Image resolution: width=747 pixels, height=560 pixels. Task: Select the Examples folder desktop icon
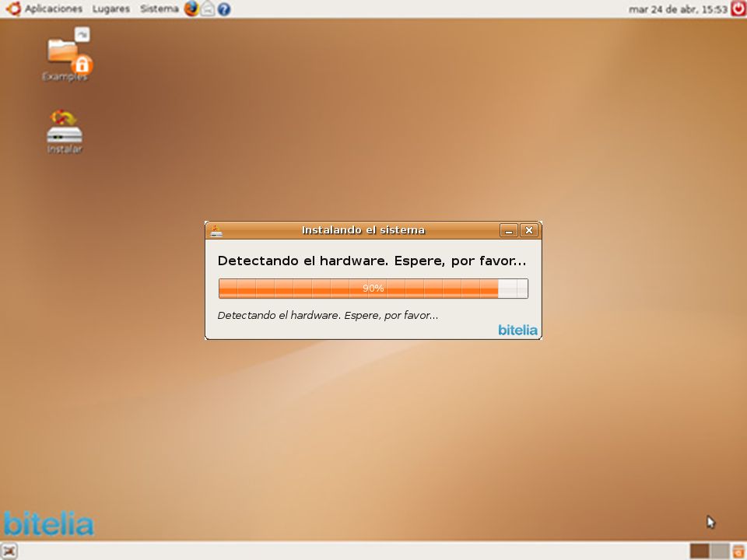[x=65, y=55]
